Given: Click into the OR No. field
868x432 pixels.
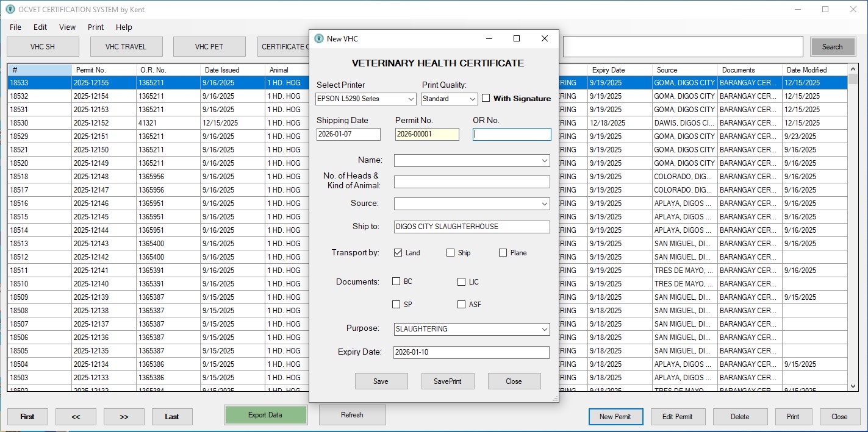Looking at the screenshot, I should click(x=512, y=135).
